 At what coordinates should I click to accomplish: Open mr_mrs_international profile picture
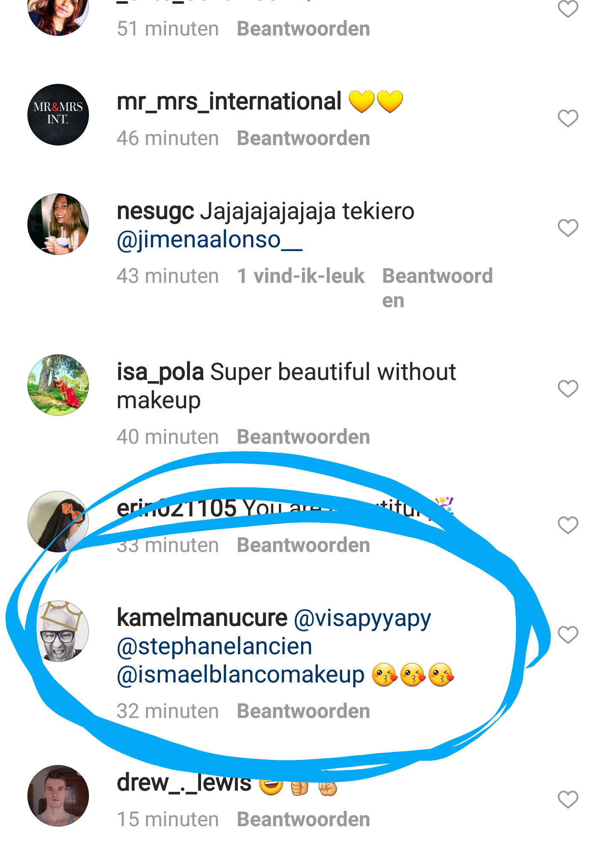(58, 115)
